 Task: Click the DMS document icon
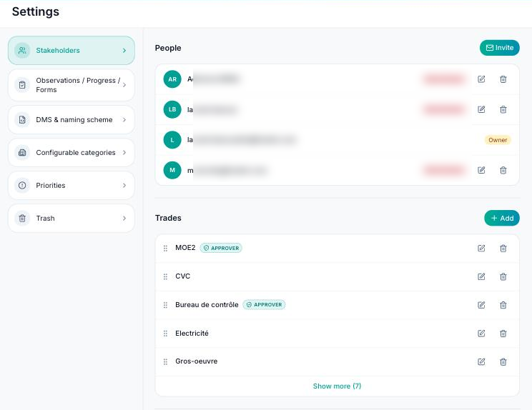[x=22, y=119]
